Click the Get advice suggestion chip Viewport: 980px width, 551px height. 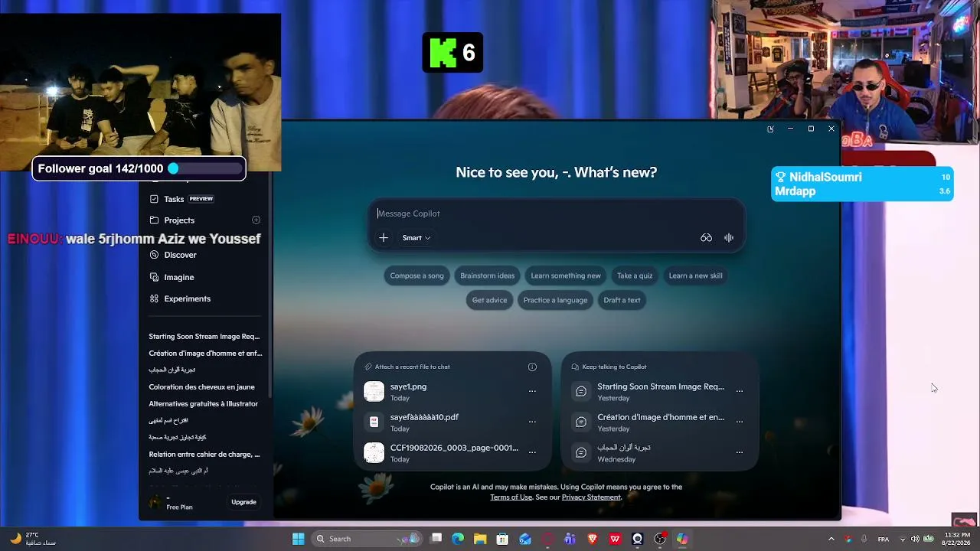(x=489, y=300)
